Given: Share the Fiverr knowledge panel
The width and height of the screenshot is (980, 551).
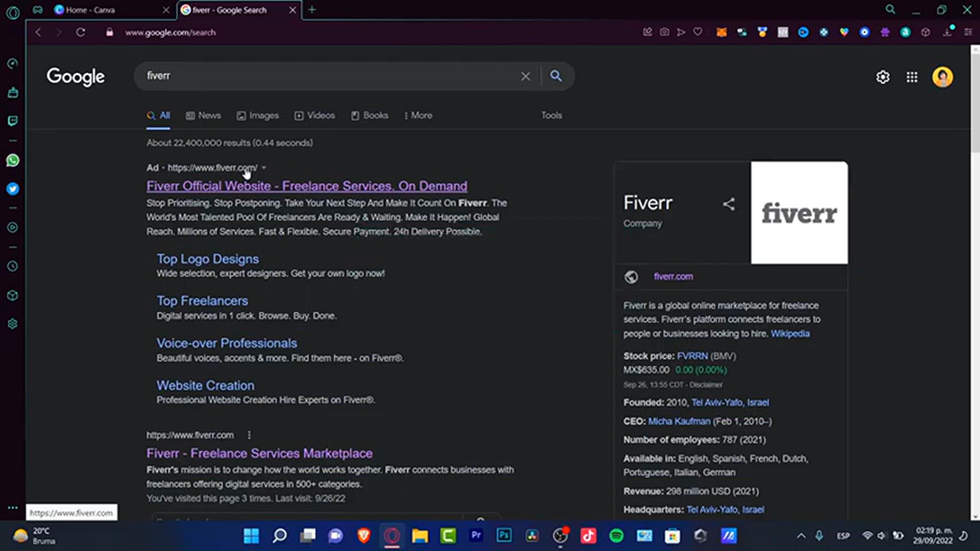Looking at the screenshot, I should click(x=729, y=204).
